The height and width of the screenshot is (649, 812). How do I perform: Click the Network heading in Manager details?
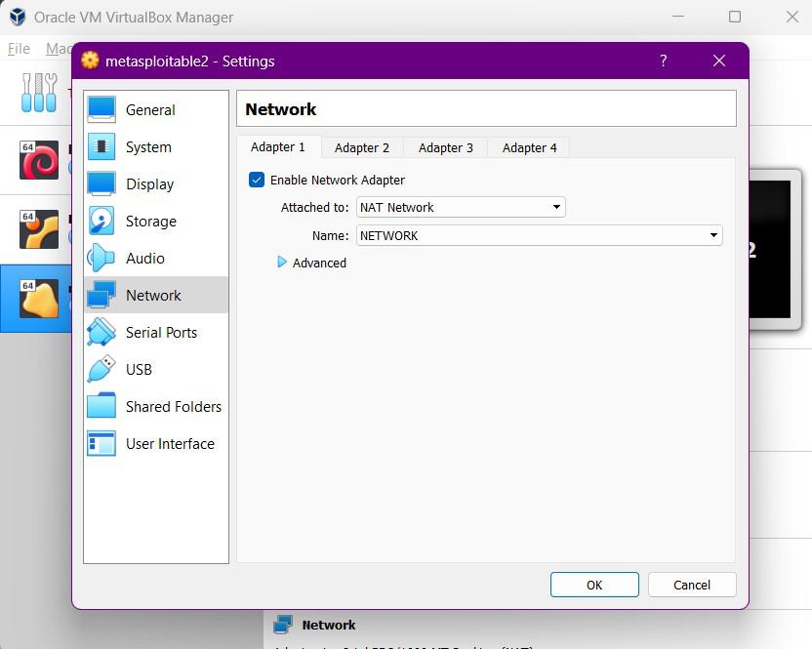coord(329,625)
